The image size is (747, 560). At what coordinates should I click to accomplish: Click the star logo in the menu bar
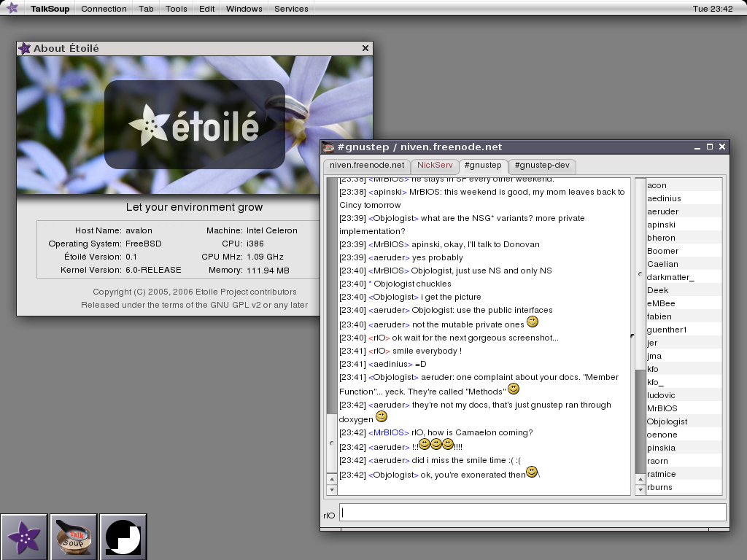12,9
